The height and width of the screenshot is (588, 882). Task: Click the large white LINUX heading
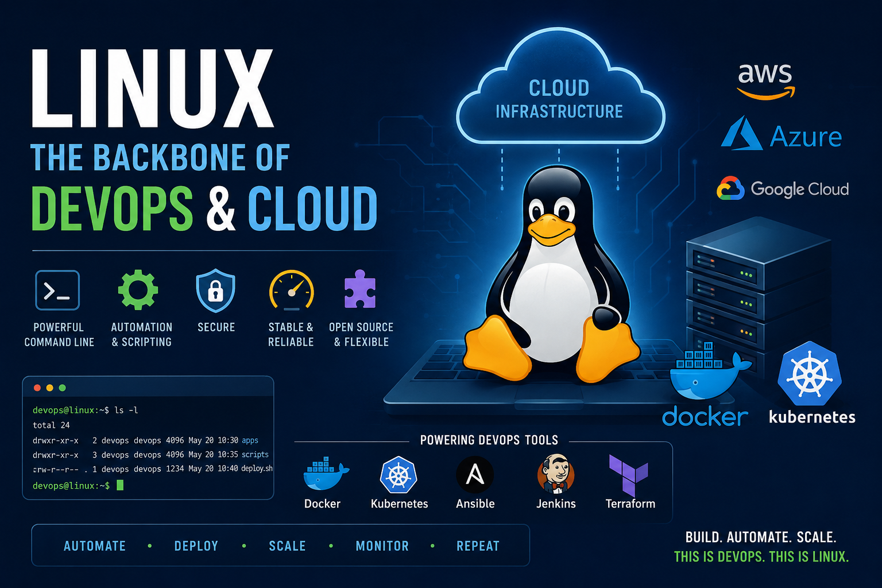(152, 88)
